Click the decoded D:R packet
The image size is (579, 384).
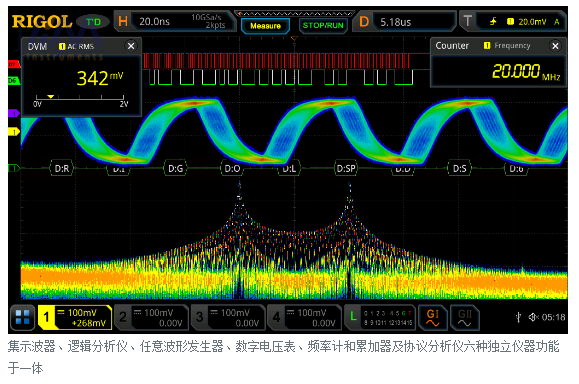click(62, 169)
